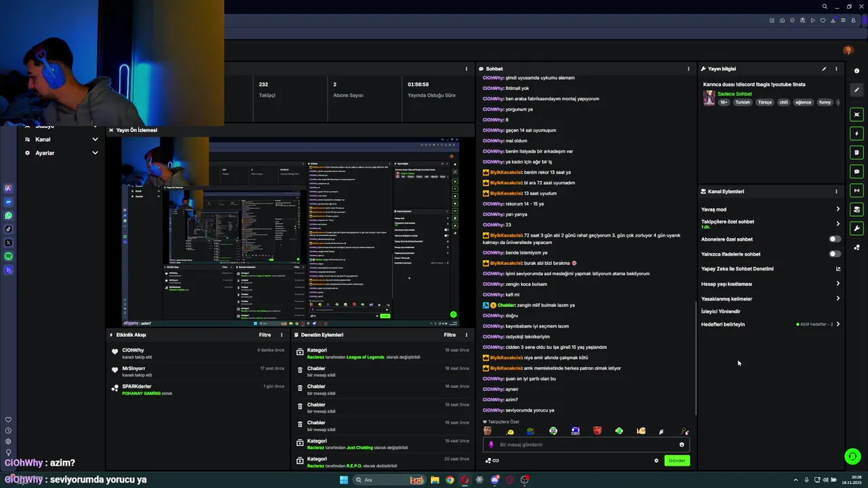This screenshot has width=868, height=488.
Task: Open Kanal Eylemleri three-dot menu
Action: point(836,191)
